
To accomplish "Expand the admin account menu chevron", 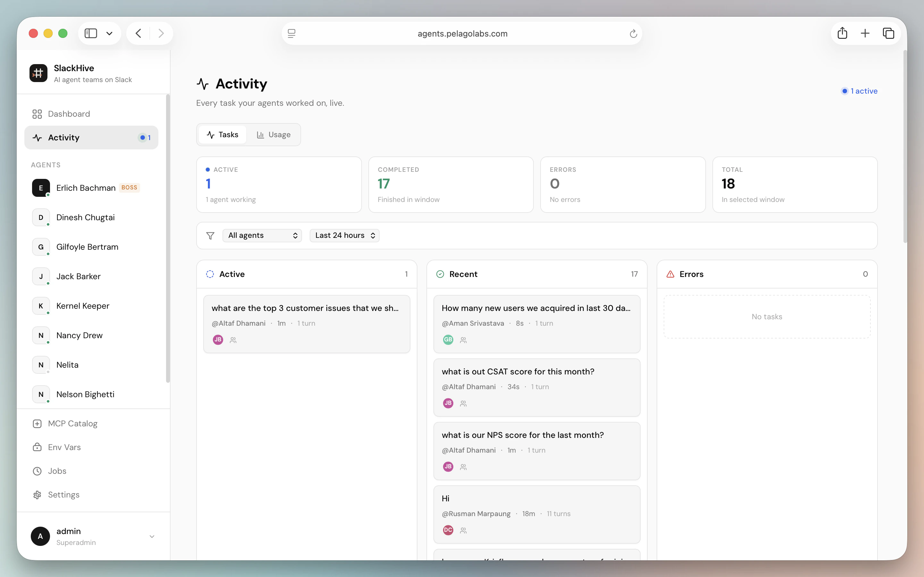I will tap(152, 537).
